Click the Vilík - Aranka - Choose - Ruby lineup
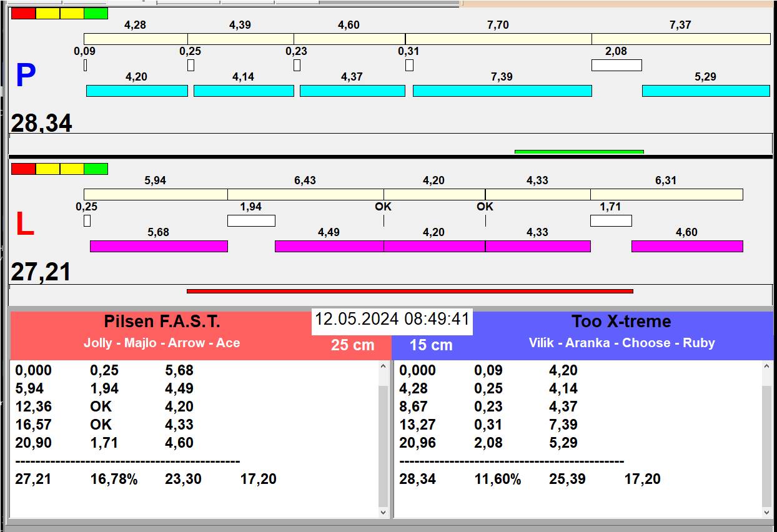This screenshot has width=777, height=532. pos(621,343)
